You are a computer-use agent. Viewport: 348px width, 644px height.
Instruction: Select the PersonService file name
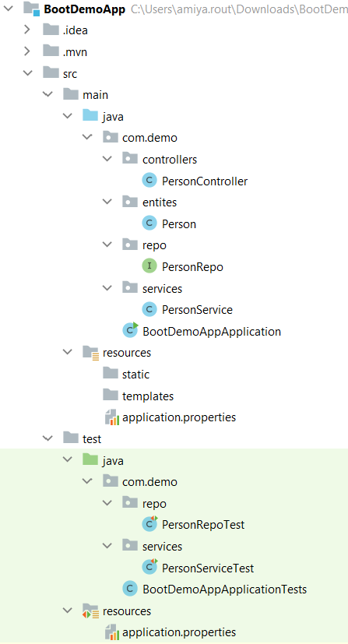(197, 310)
